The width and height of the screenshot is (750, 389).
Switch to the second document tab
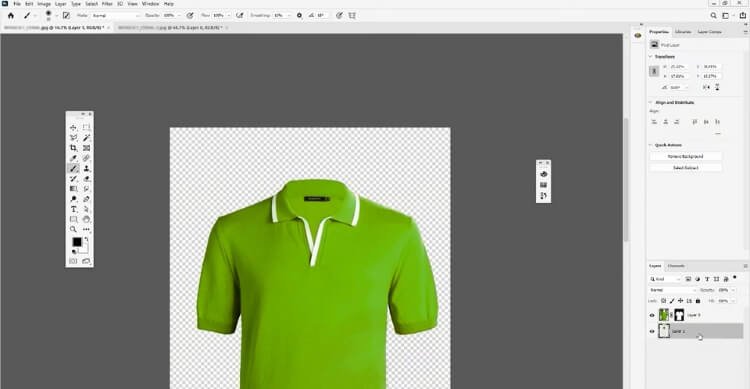(170, 28)
